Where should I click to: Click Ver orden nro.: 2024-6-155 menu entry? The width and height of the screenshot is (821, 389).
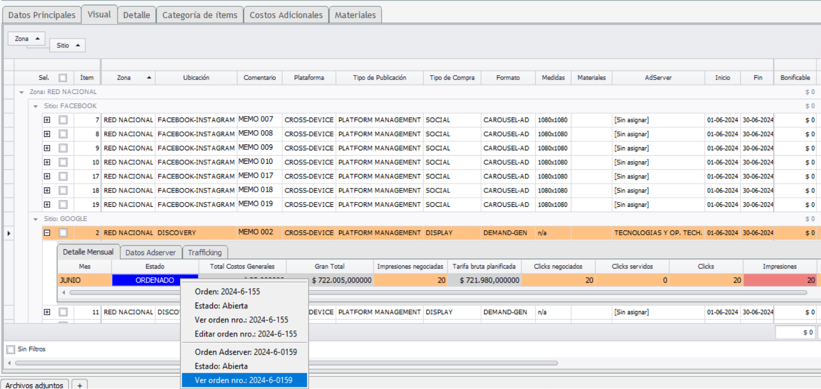[x=245, y=319]
